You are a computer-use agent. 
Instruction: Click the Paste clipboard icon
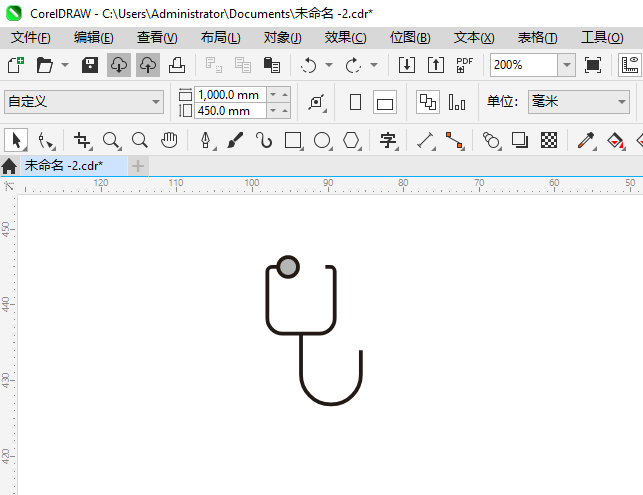click(271, 65)
